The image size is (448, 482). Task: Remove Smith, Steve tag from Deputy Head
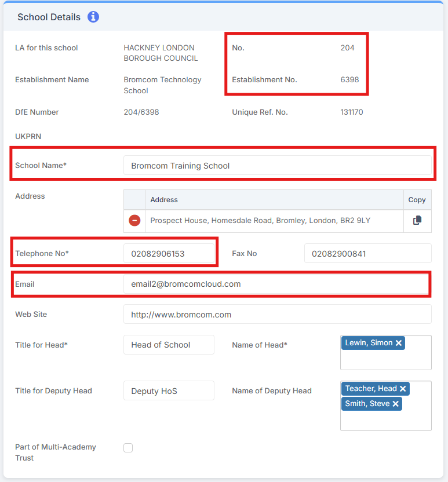[395, 404]
